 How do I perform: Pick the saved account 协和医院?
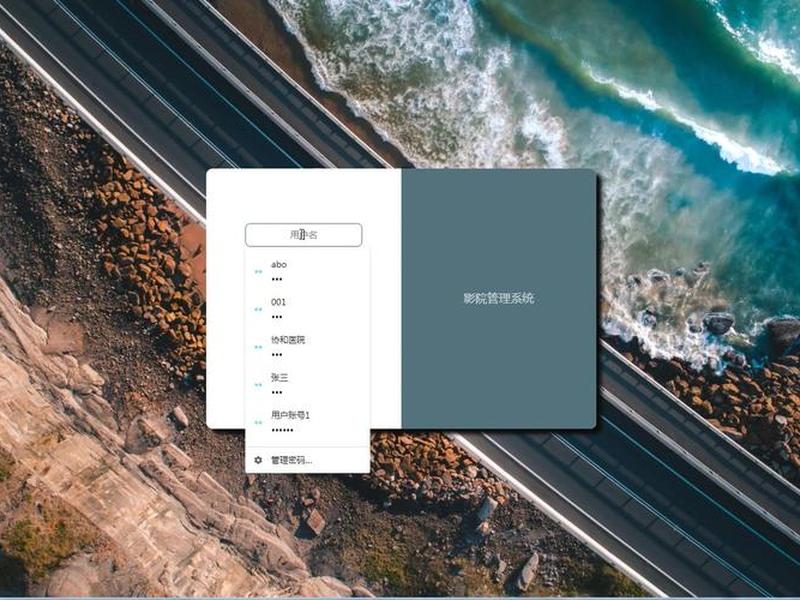[308, 346]
